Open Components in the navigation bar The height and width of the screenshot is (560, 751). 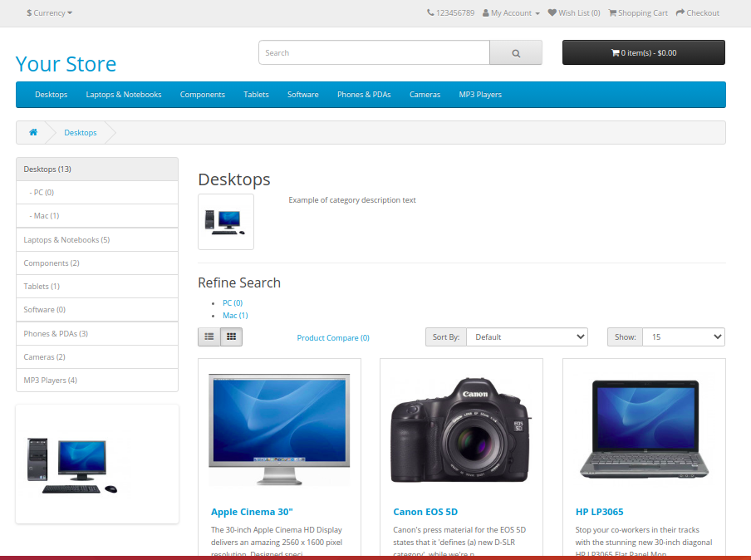203,95
